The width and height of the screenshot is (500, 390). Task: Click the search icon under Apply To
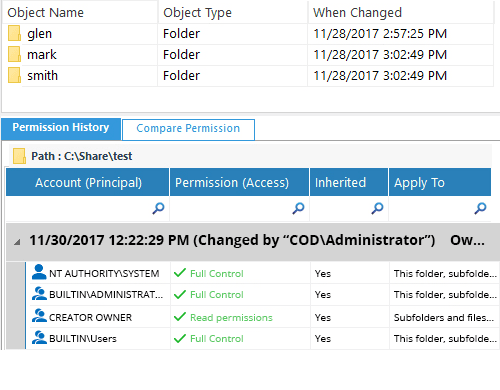[480, 208]
